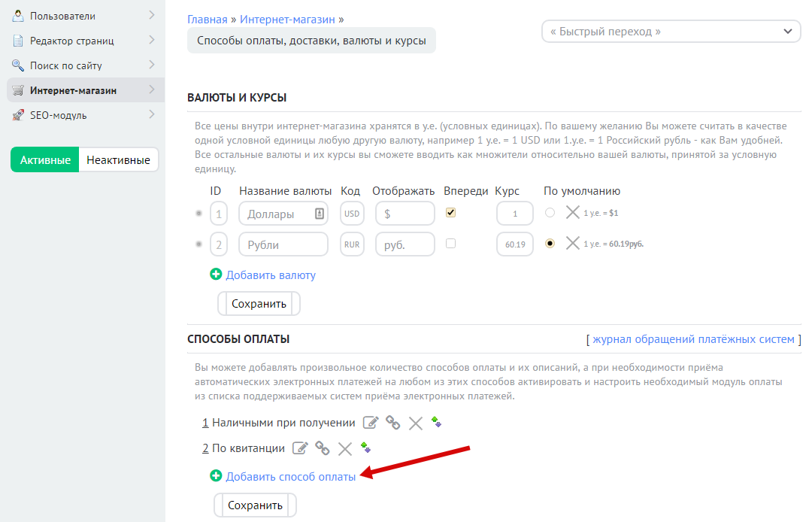The height and width of the screenshot is (522, 812).
Task: Edit the 'Наличными при получении' payment method
Action: [370, 423]
